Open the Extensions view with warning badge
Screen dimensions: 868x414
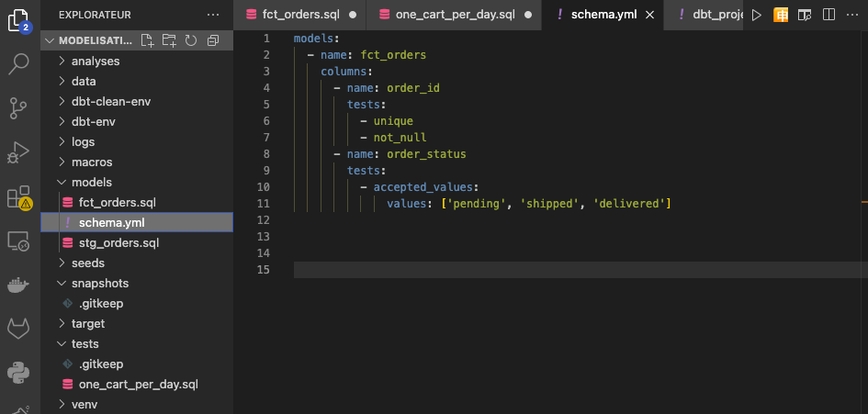[19, 197]
